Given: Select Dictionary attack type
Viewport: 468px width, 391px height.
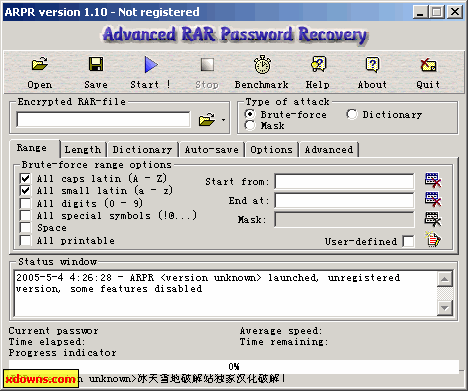Looking at the screenshot, I should (352, 114).
